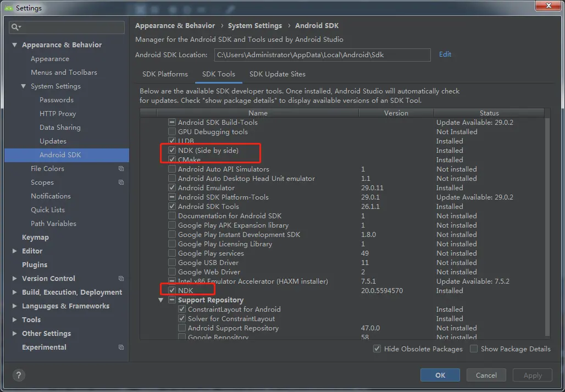Check Android Auto API Simulators
Viewport: 565px width, 392px height.
pos(172,169)
